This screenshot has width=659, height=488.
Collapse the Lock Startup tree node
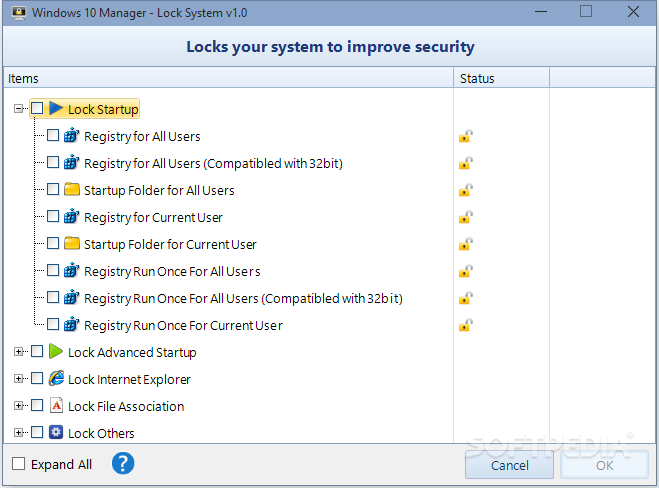pyautogui.click(x=18, y=109)
